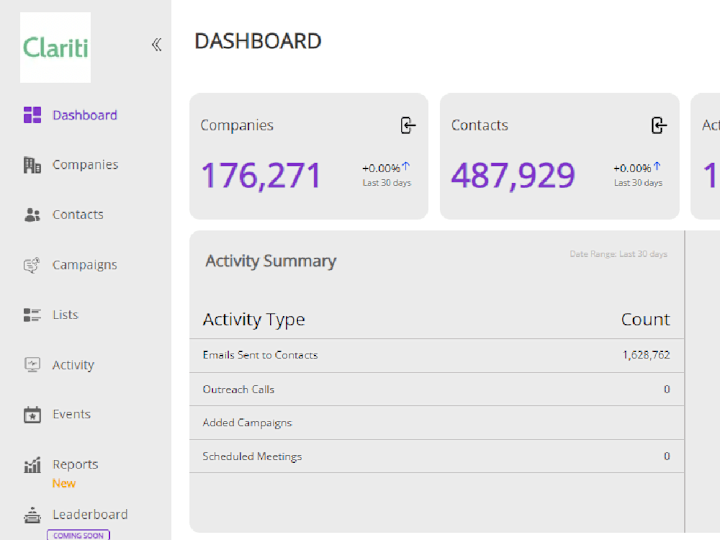This screenshot has width=720, height=540.
Task: Click the Scheduled Meetings count of 0
Action: (667, 456)
